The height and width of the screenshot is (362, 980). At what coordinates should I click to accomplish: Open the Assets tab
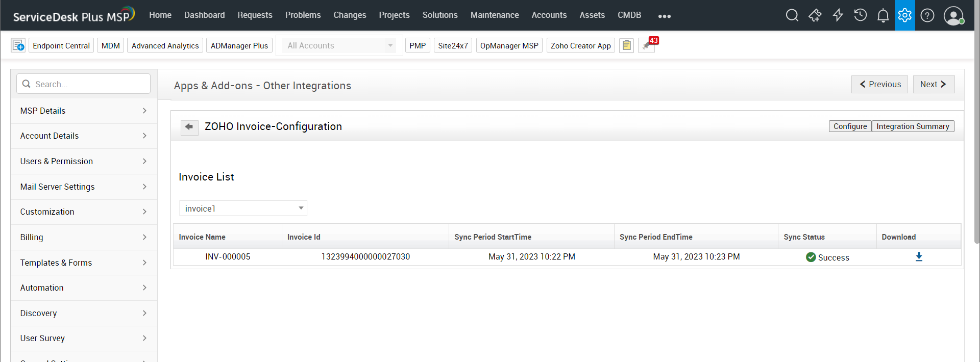(x=592, y=15)
